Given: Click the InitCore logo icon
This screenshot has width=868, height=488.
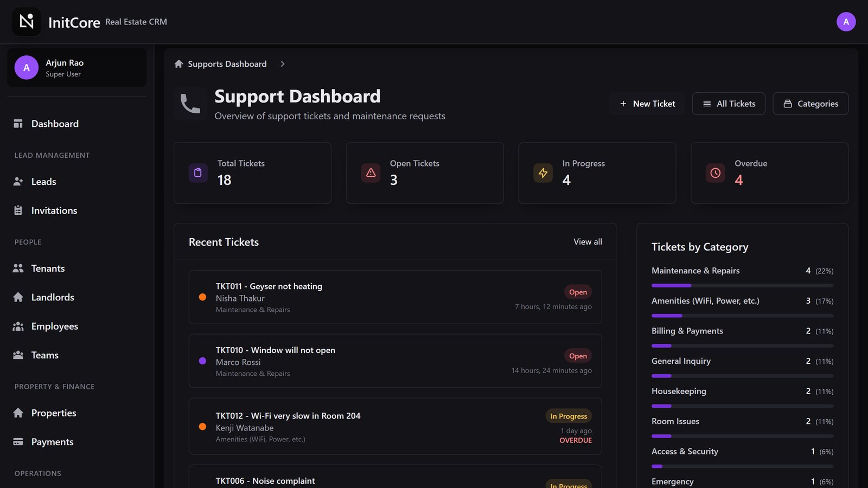Looking at the screenshot, I should point(27,22).
